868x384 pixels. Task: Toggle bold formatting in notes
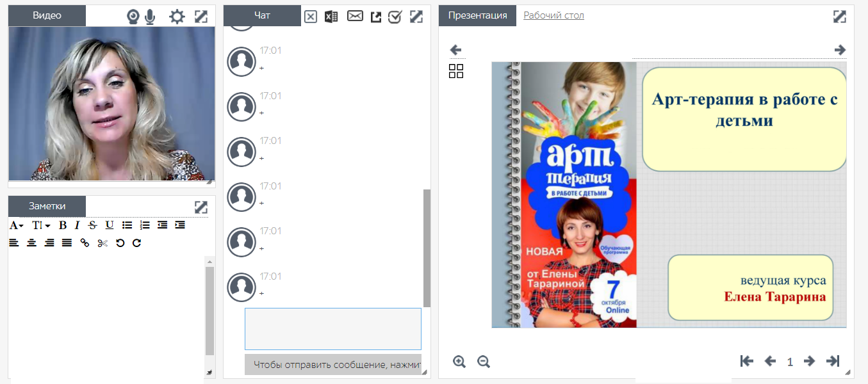click(63, 225)
